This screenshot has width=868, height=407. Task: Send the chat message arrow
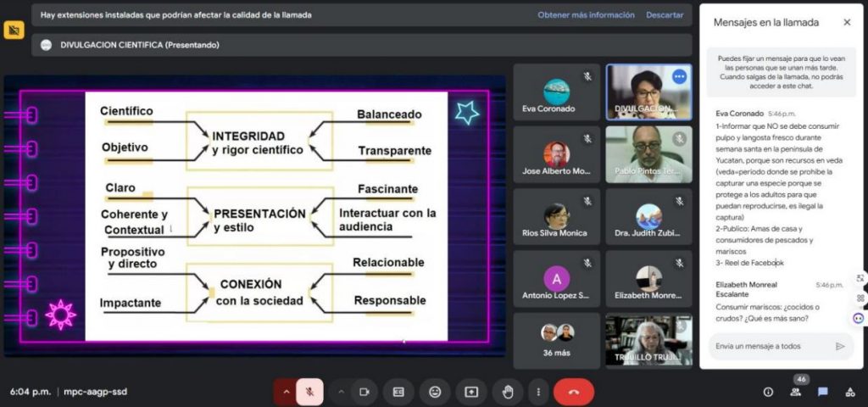pos(840,346)
